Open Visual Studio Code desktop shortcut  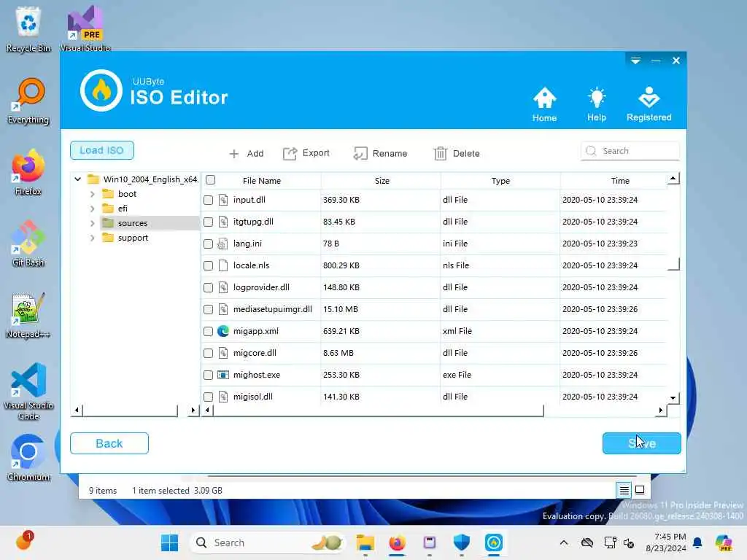click(28, 392)
